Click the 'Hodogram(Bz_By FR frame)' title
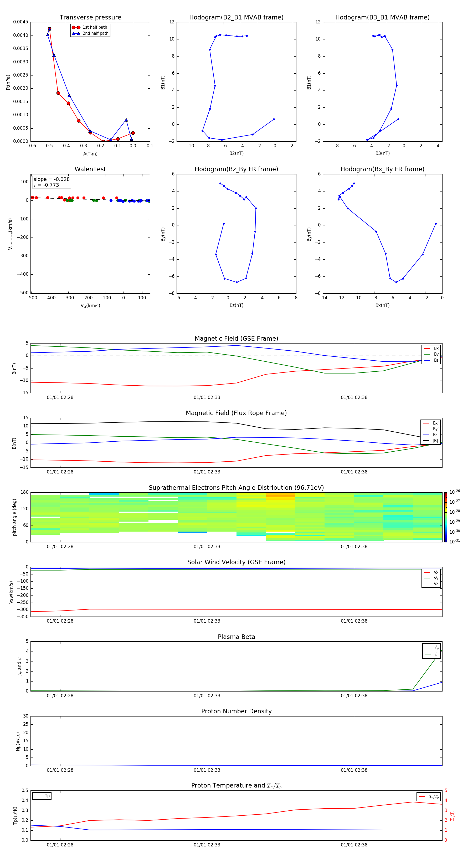473x868 pixels. click(x=236, y=169)
